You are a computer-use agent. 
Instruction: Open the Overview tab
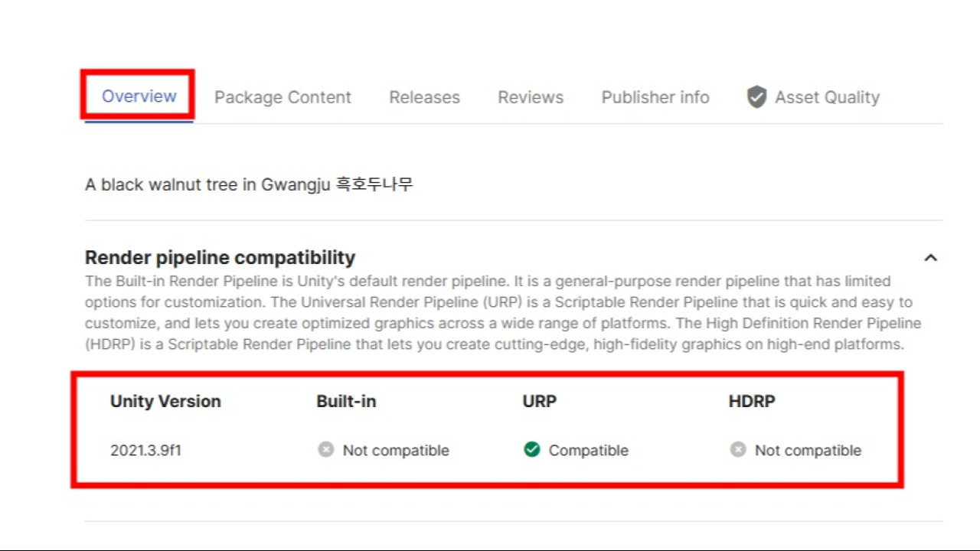[x=139, y=96]
